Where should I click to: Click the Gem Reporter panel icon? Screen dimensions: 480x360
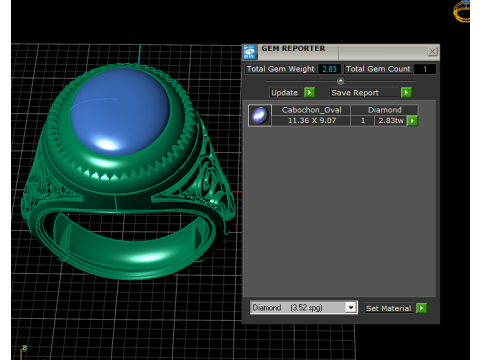249,52
